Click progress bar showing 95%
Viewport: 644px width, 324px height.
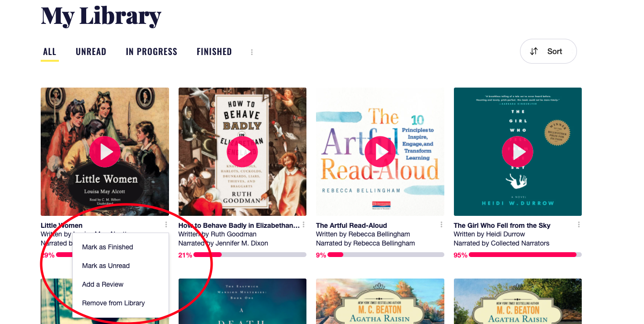click(525, 255)
